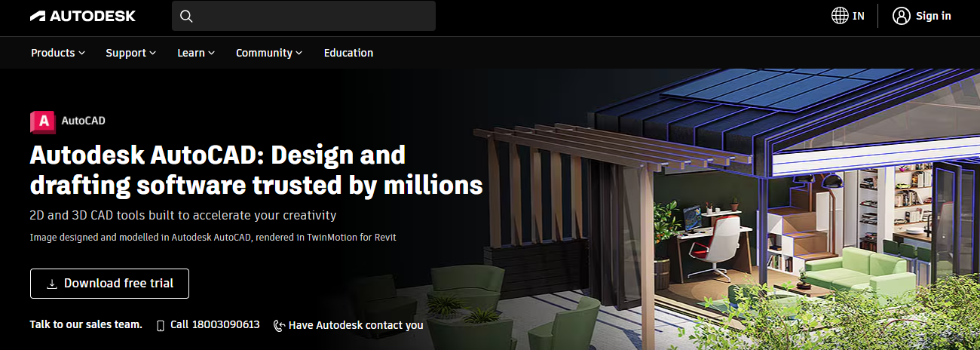Focus the search input field
Image resolution: width=980 pixels, height=350 pixels.
point(304,16)
